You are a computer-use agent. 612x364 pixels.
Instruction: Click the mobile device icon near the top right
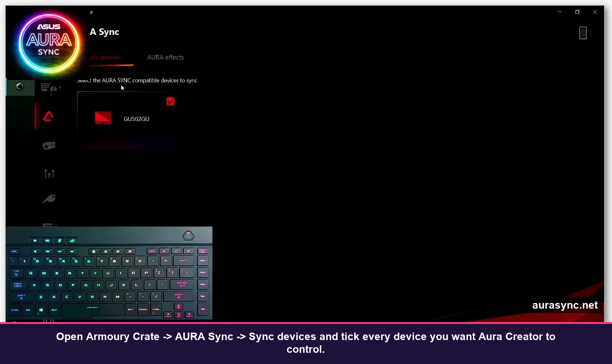(583, 33)
